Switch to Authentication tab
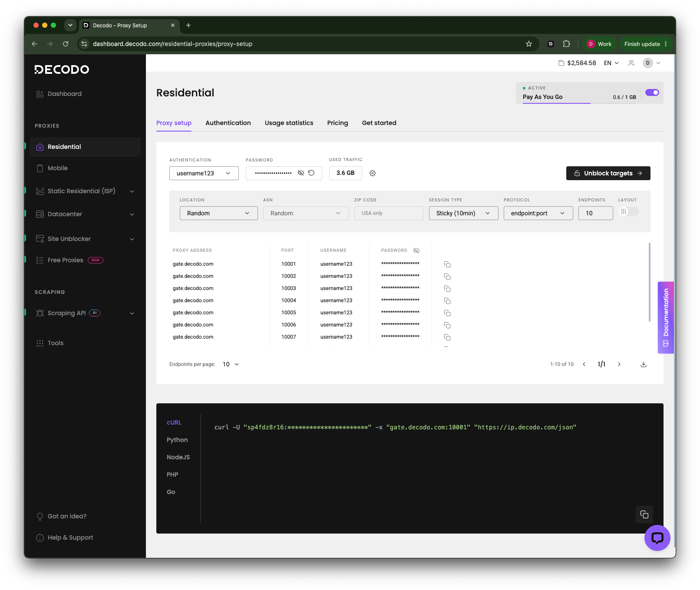Viewport: 700px width, 590px height. (x=228, y=123)
